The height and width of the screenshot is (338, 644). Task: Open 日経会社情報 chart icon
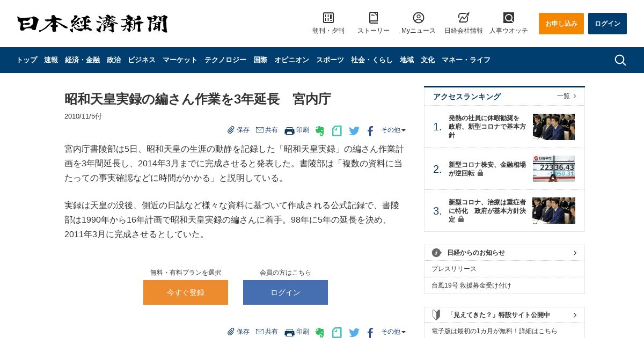point(464,18)
